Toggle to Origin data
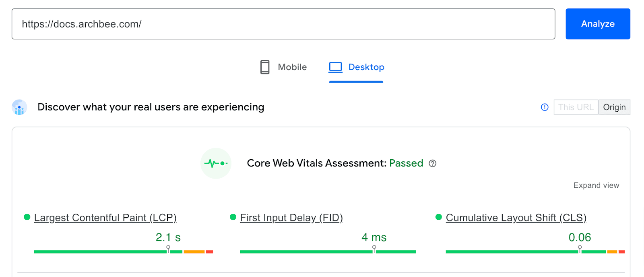Screen dimensions: 644x277 pyautogui.click(x=614, y=107)
